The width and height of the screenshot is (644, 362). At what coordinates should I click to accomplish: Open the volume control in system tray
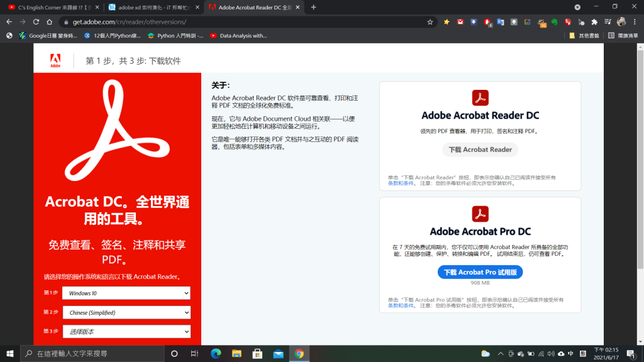coord(551,353)
